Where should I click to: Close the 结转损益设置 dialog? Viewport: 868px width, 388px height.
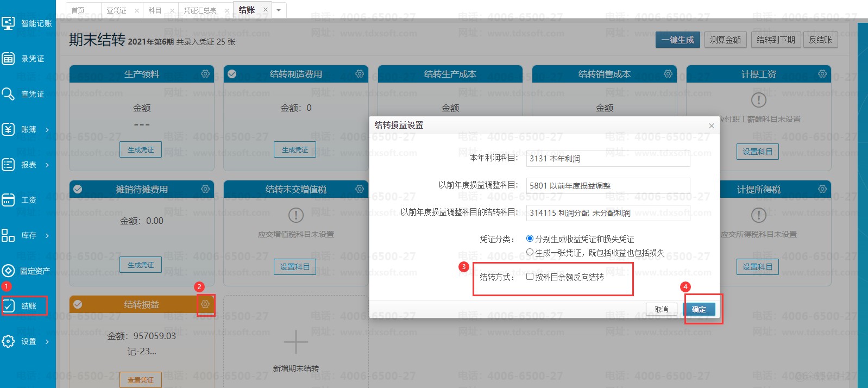[x=711, y=126]
